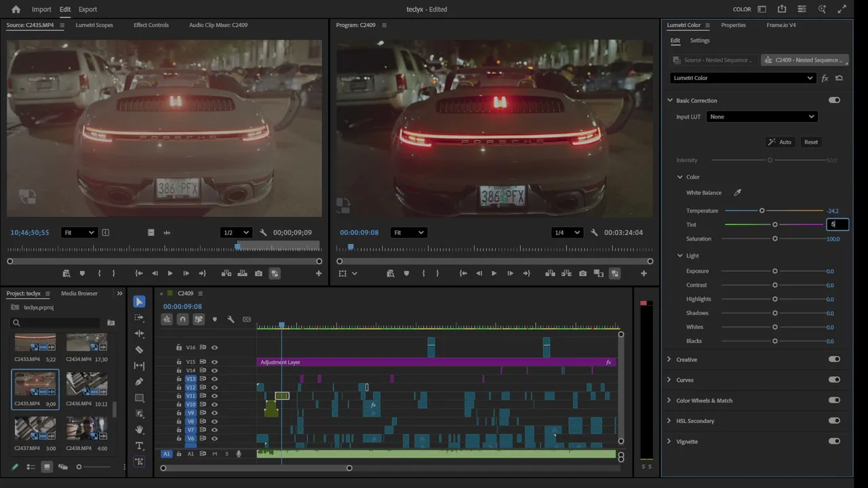Export frame from Program monitor camera icon

[583, 273]
